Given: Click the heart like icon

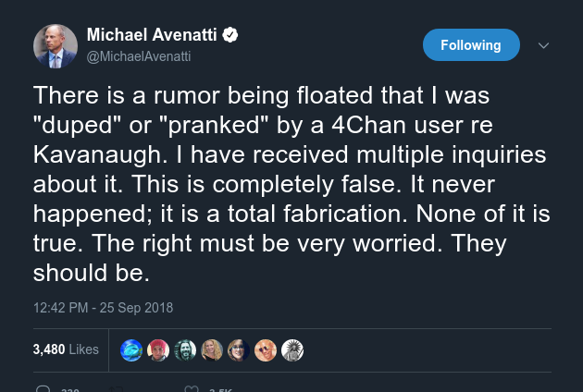Looking at the screenshot, I should click(x=192, y=388).
